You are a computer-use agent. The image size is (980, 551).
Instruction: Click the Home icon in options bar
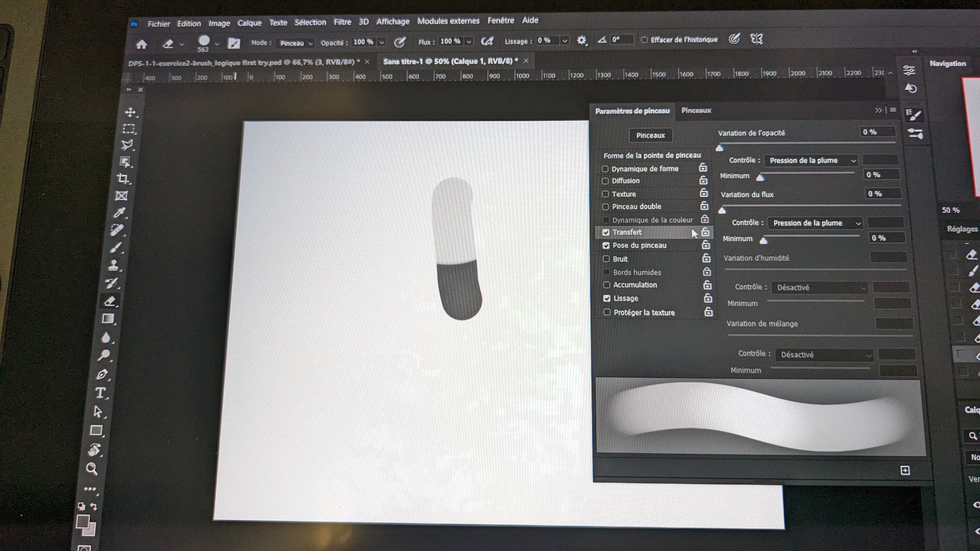(142, 44)
